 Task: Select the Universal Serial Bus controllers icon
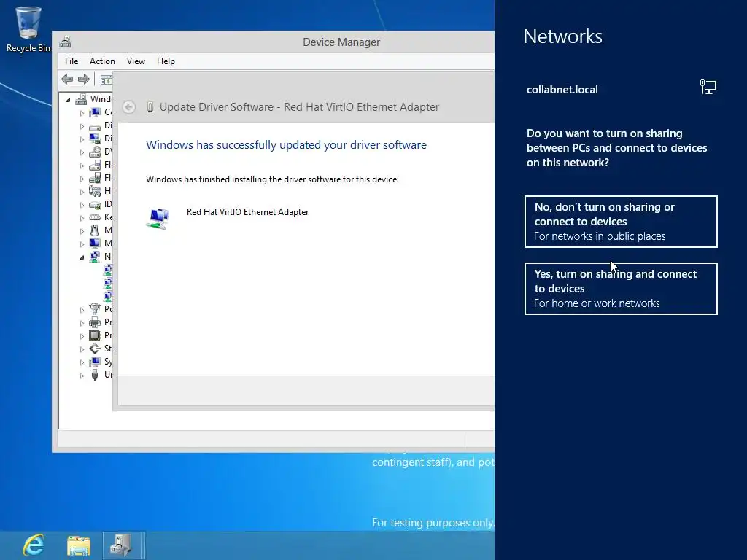pyautogui.click(x=95, y=375)
